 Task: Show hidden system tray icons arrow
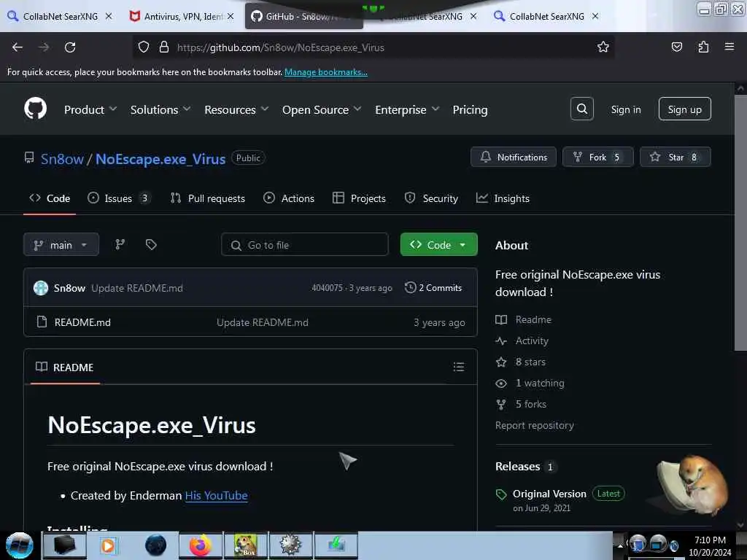coord(620,545)
